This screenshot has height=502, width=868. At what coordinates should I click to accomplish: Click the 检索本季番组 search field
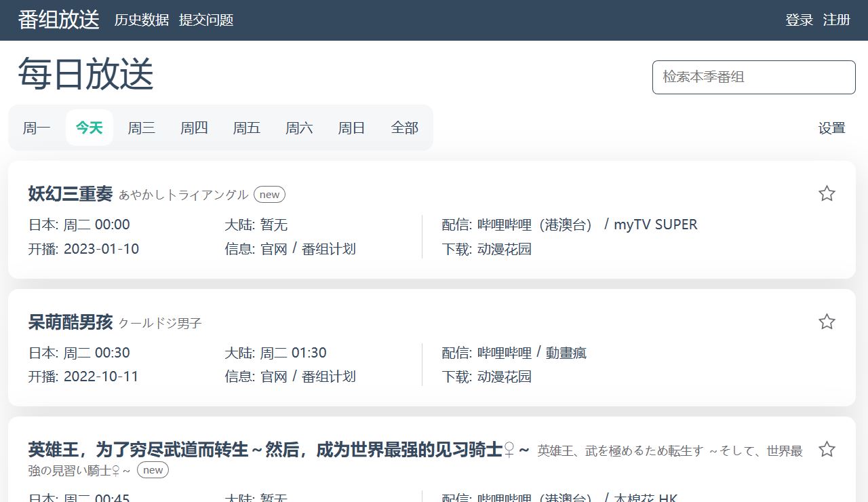tap(753, 77)
